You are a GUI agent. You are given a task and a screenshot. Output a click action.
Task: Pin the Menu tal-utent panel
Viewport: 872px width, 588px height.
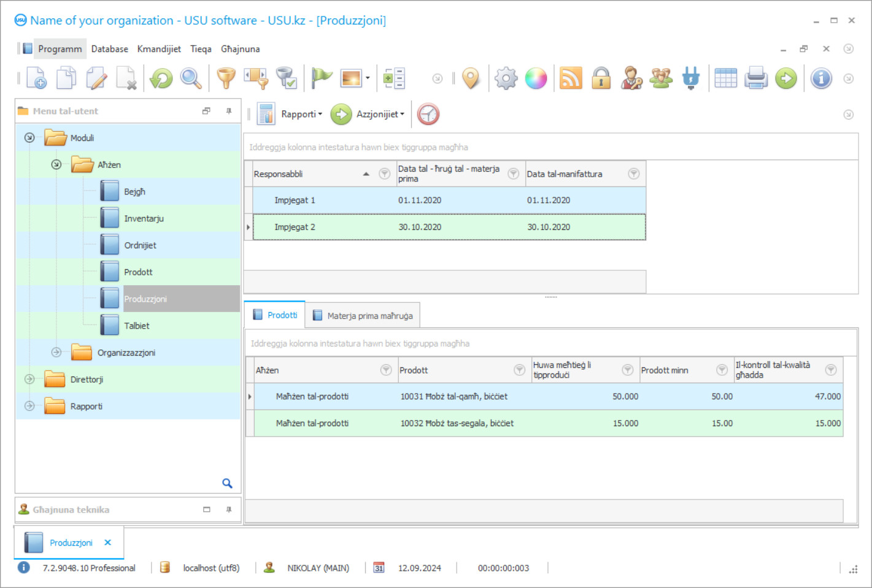coord(228,111)
